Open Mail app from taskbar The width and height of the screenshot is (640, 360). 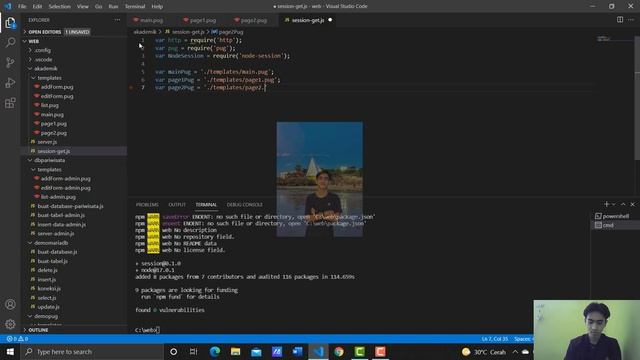[x=256, y=351]
